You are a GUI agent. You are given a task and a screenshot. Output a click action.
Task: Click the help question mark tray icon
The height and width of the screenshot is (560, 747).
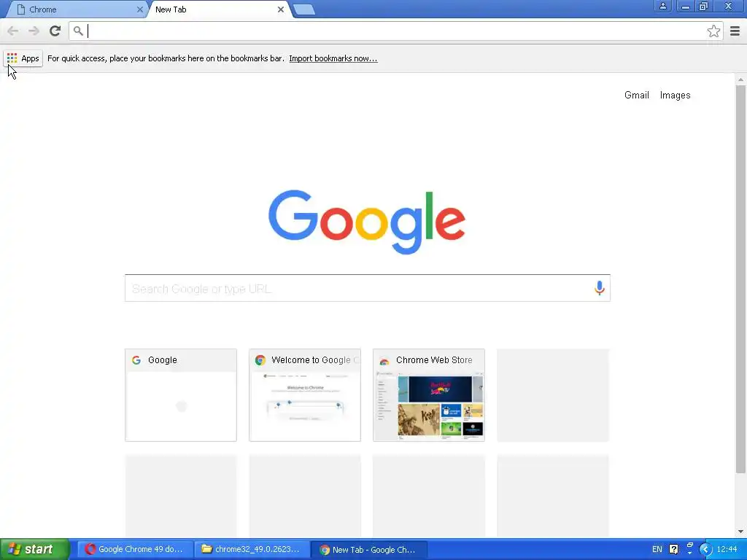(673, 549)
